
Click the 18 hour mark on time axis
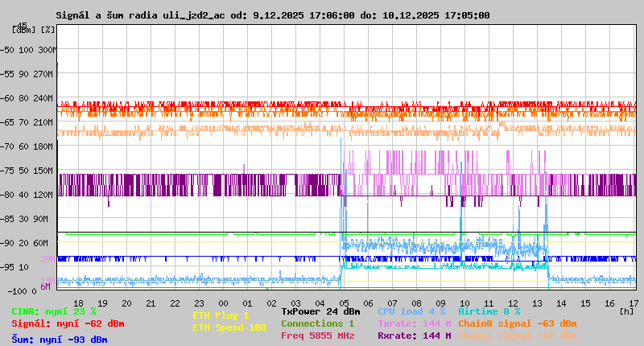77,303
